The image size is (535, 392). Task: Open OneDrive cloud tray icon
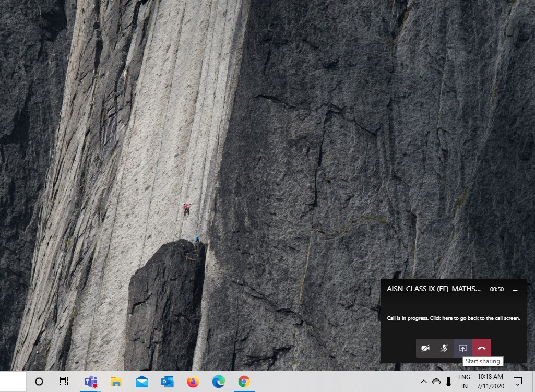click(436, 382)
